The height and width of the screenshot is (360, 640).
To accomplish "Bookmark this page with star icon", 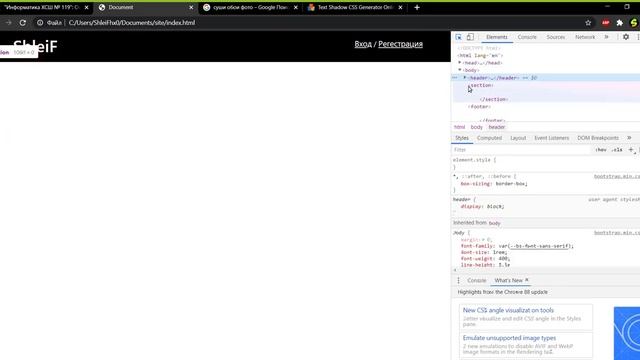I will click(x=588, y=23).
